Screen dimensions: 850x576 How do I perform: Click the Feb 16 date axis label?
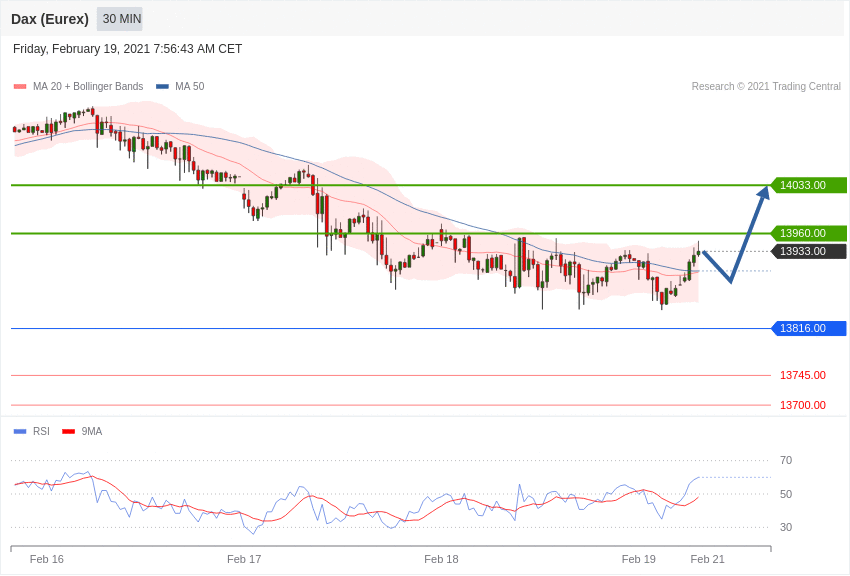[x=47, y=559]
